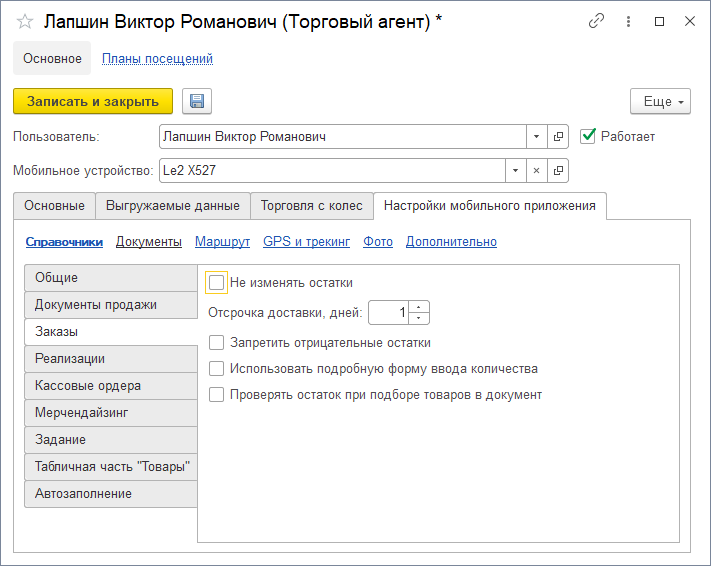Decrease Отсрочка доставки days value
711x566 pixels.
tap(419, 318)
